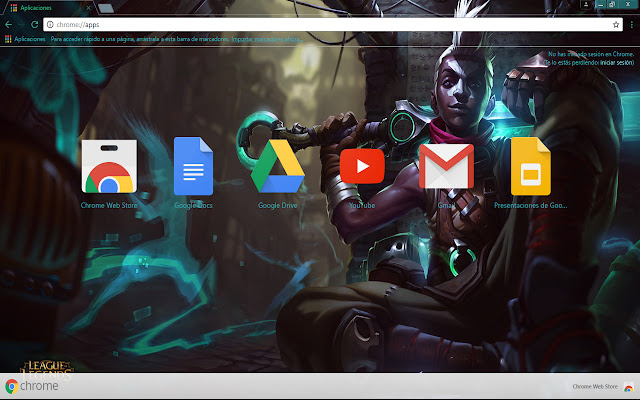Minimize the Chrome window
This screenshot has height=400, width=640.
coord(600,4)
